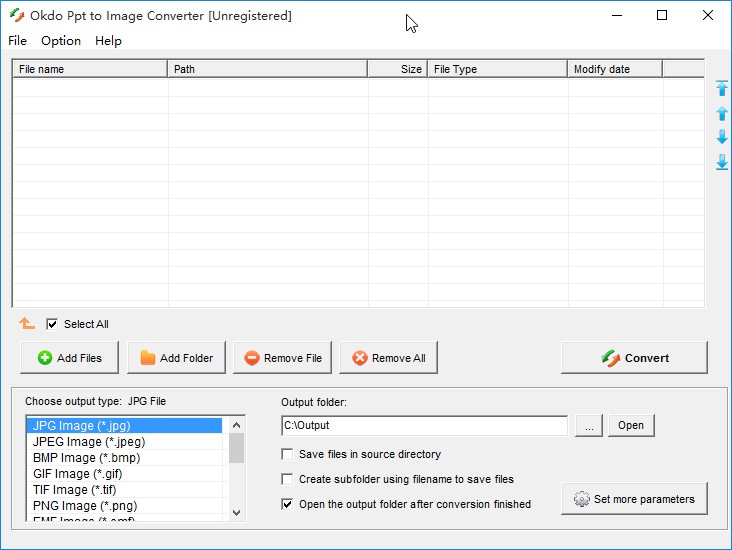Close the converter window
The height and width of the screenshot is (550, 732).
708,15
